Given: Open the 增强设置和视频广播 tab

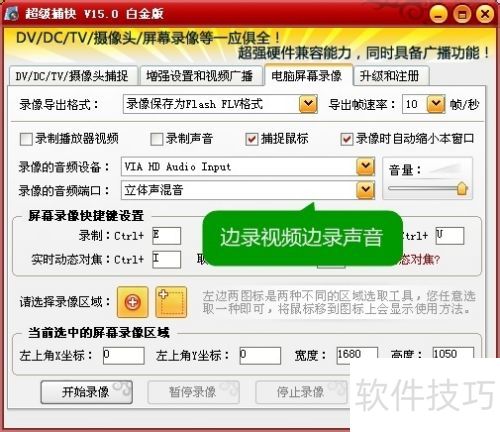Looking at the screenshot, I should pyautogui.click(x=200, y=76).
